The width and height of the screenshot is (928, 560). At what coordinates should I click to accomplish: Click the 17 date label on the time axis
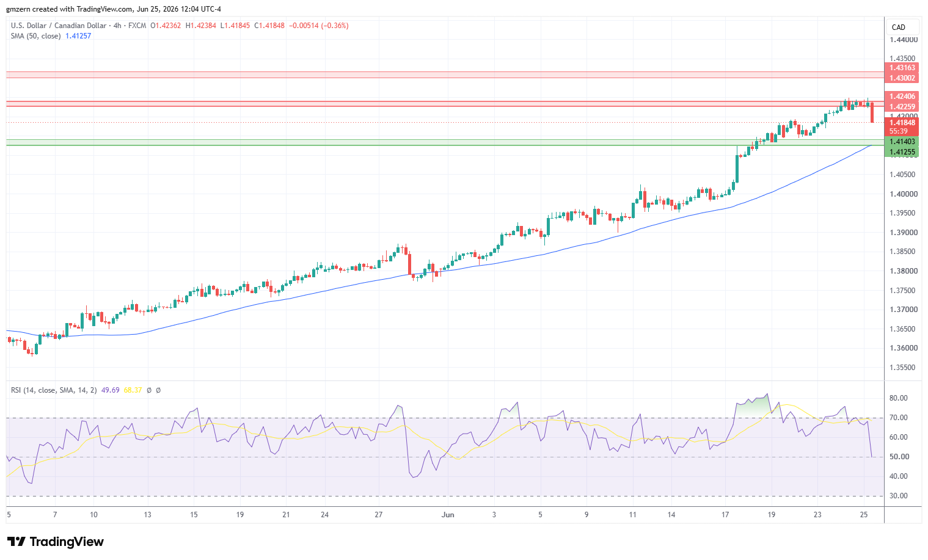click(x=725, y=515)
